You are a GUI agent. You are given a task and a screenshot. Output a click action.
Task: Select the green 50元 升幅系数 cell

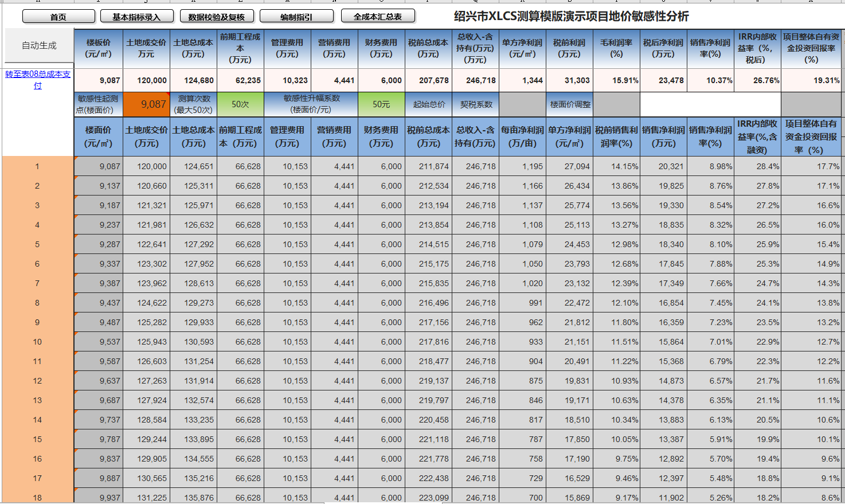[381, 104]
